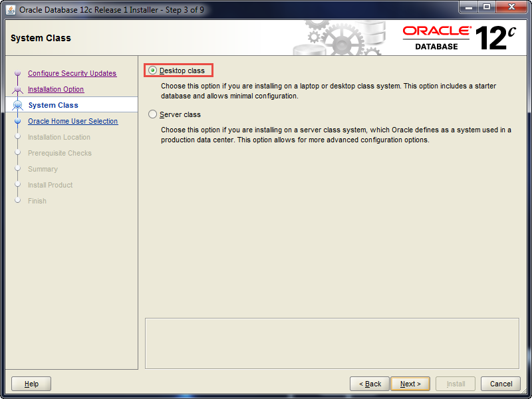This screenshot has height=399, width=532.
Task: Open the Installation Option step link
Action: tap(56, 89)
